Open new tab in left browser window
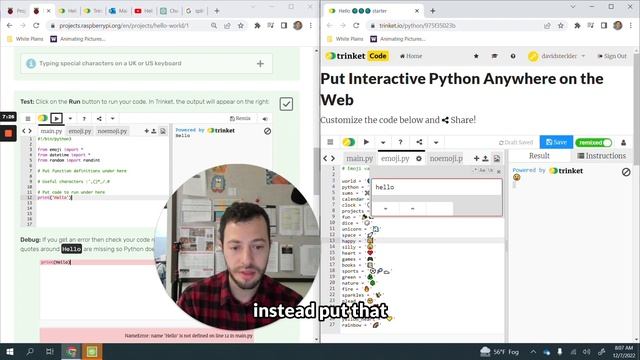This screenshot has height=360, width=640. click(x=217, y=11)
